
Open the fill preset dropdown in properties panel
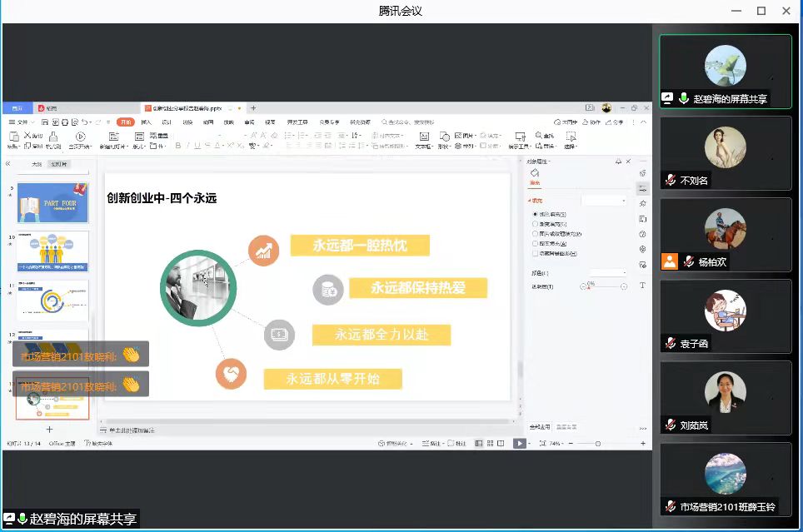(x=604, y=201)
